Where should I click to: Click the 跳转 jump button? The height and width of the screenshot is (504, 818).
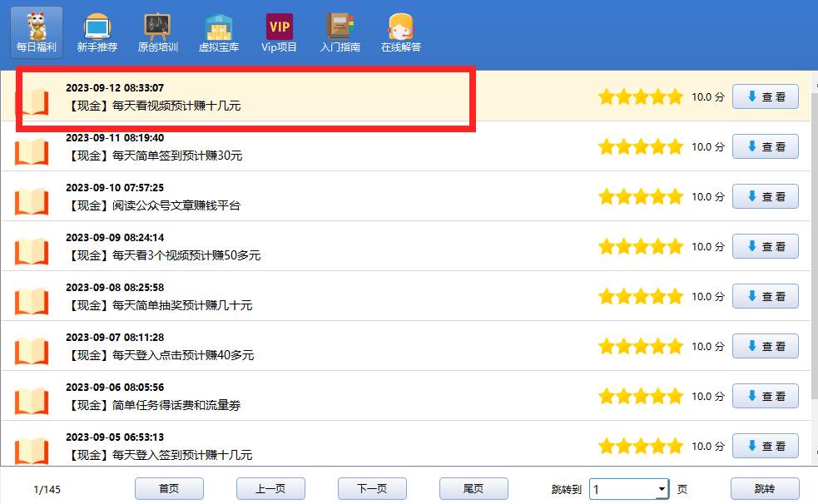(x=765, y=489)
